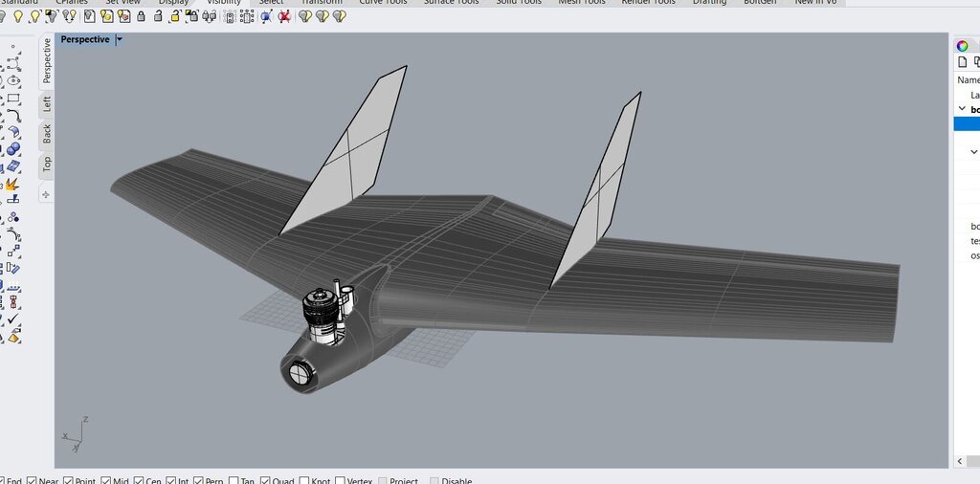Open the Perspective viewport dropdown arrow
The height and width of the screenshot is (484, 980).
(x=119, y=40)
